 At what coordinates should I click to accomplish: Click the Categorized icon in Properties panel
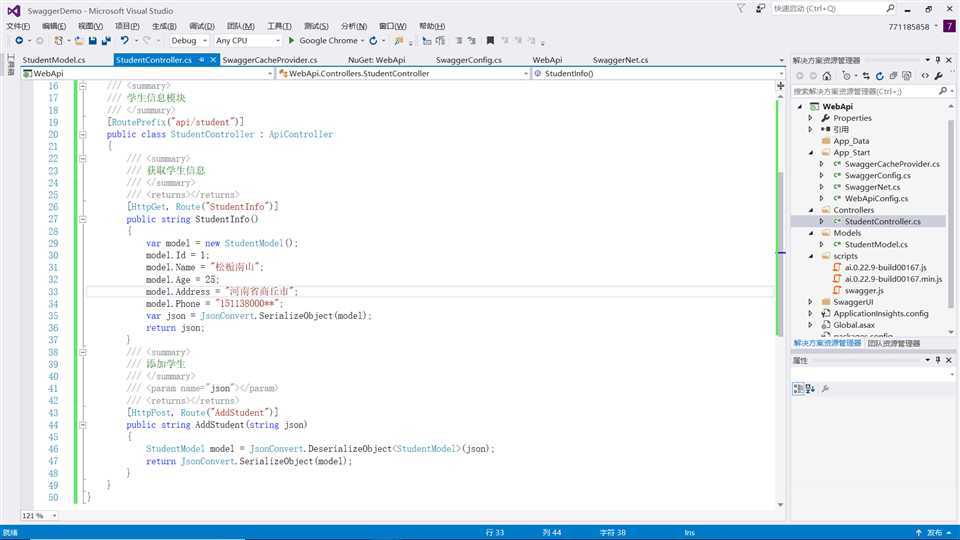798,389
